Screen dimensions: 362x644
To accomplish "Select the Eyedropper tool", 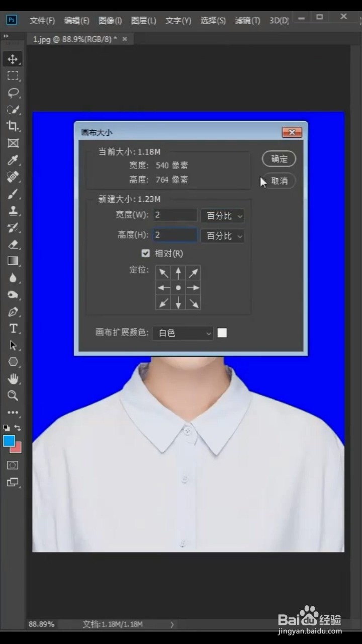I will coord(13,160).
